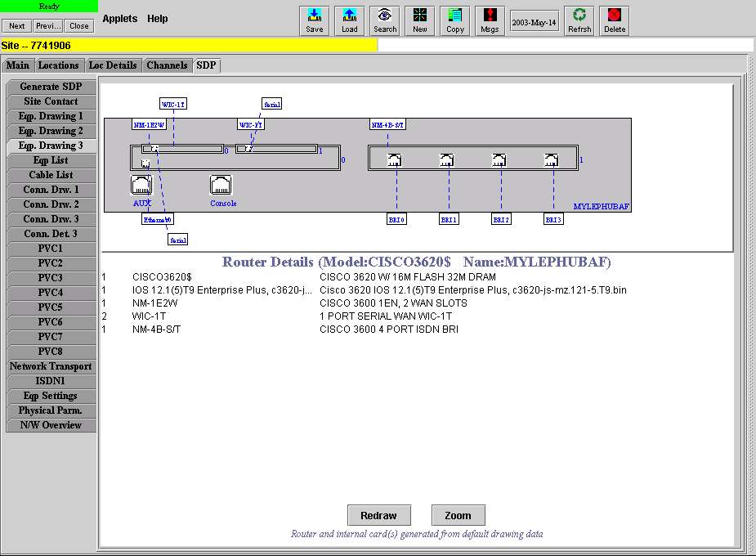Open Cable List in sidebar
Image resolution: width=756 pixels, height=556 pixels.
(x=51, y=175)
